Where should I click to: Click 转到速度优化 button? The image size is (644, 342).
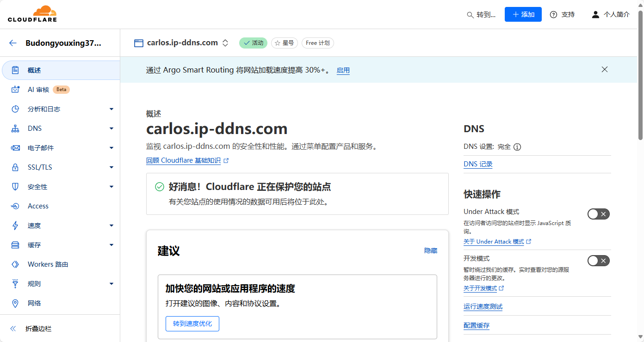click(192, 324)
